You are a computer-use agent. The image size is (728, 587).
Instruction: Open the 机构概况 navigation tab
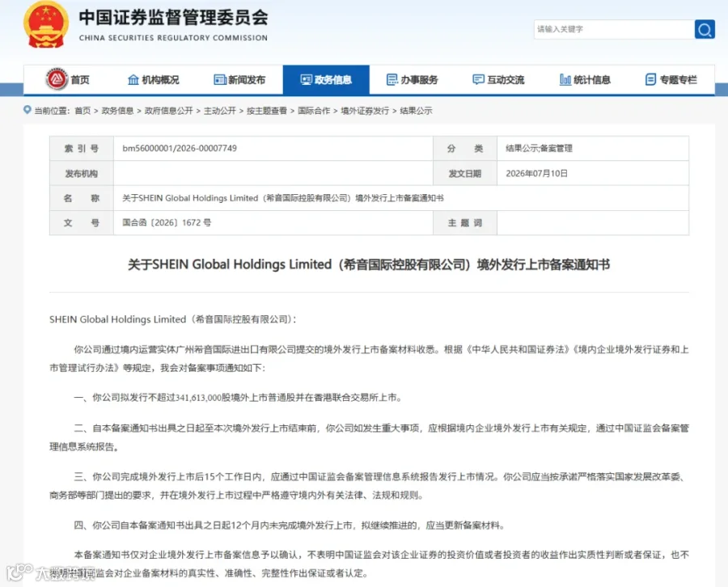click(x=153, y=80)
